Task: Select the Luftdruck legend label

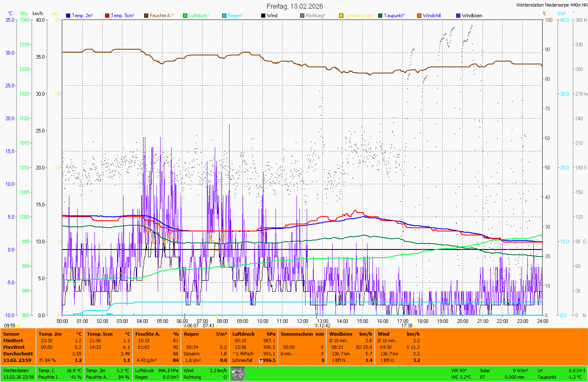Action: pos(199,16)
